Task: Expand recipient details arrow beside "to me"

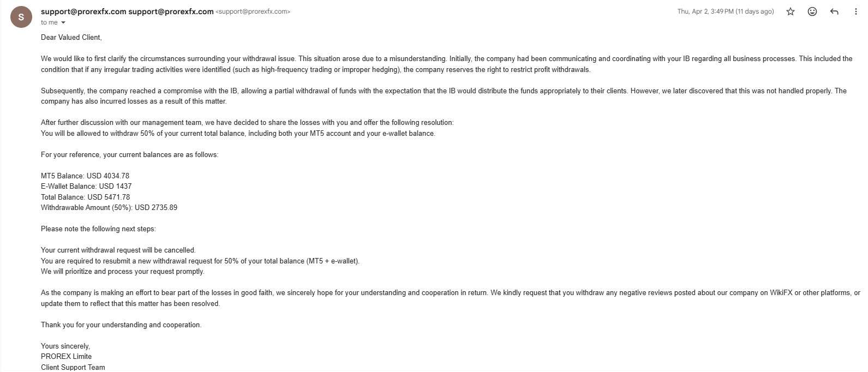Action: click(63, 23)
